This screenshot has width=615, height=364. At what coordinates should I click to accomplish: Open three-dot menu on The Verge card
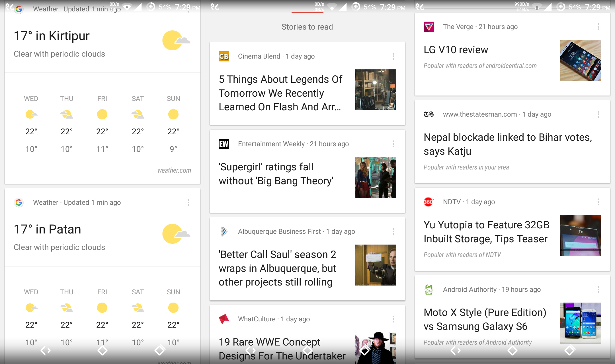[598, 27]
